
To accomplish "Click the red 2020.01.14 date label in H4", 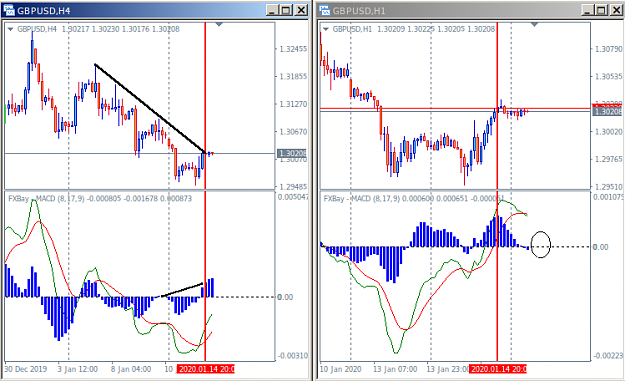I will (206, 369).
